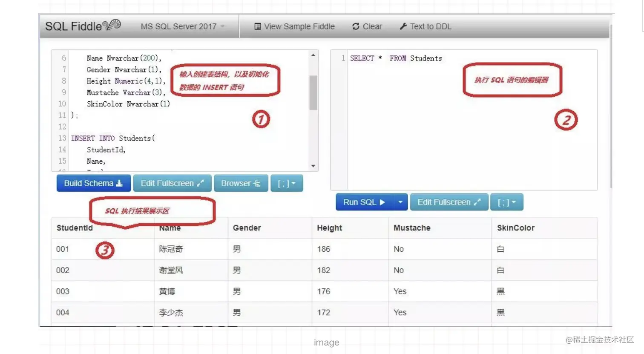Select StudentId cell 003

(63, 291)
